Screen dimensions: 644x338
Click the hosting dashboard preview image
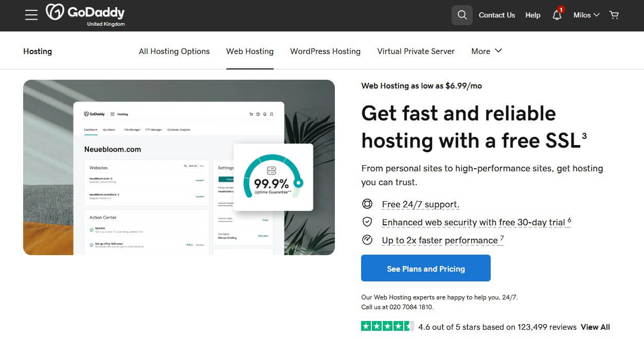coord(179,167)
